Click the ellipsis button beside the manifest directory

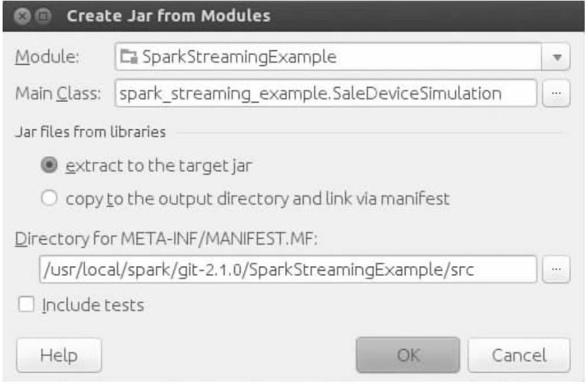pyautogui.click(x=556, y=269)
